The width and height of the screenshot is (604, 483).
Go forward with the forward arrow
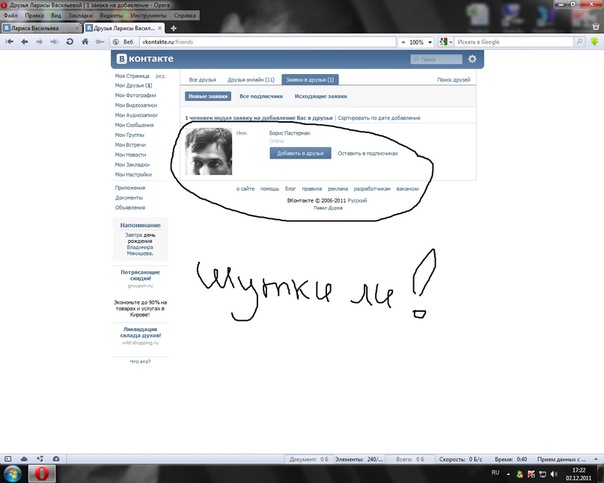[x=39, y=42]
